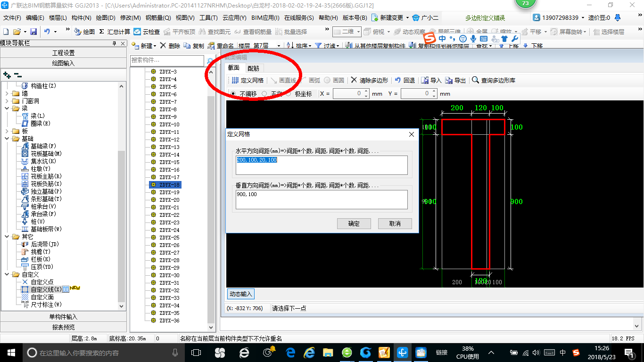
Task: Open the 文件(F) menu
Action: (x=12, y=18)
